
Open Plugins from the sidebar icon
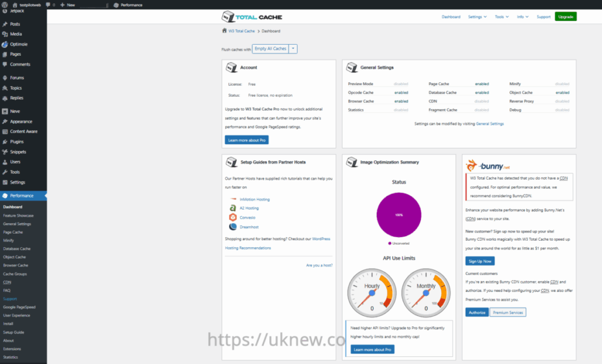coord(5,141)
